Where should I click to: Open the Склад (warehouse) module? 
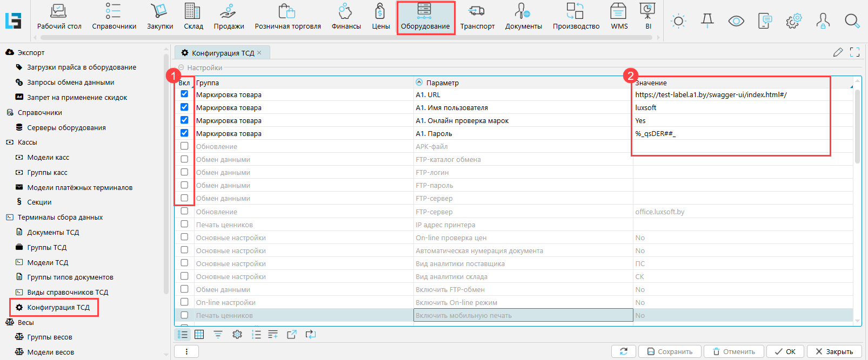click(193, 17)
